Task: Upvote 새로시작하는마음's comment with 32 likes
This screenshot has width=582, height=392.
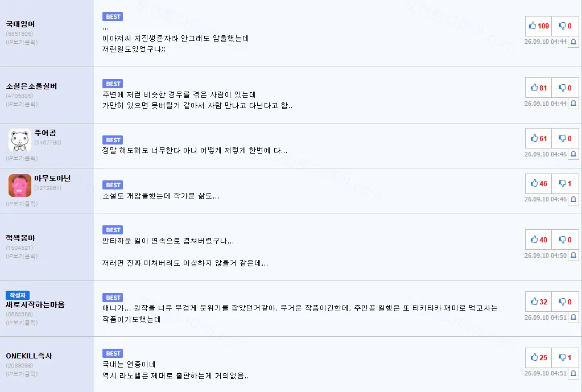Action: pyautogui.click(x=539, y=302)
